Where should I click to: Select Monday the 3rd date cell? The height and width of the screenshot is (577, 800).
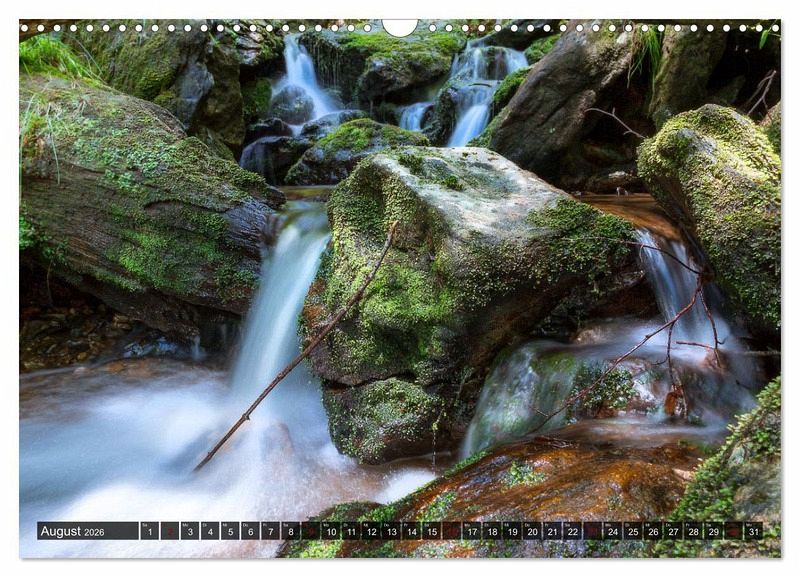click(190, 531)
